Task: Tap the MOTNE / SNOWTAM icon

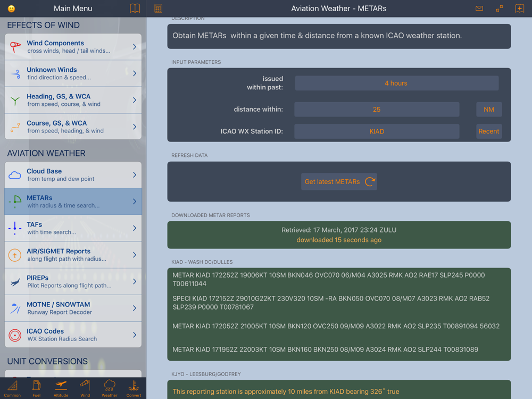Action: pyautogui.click(x=15, y=308)
